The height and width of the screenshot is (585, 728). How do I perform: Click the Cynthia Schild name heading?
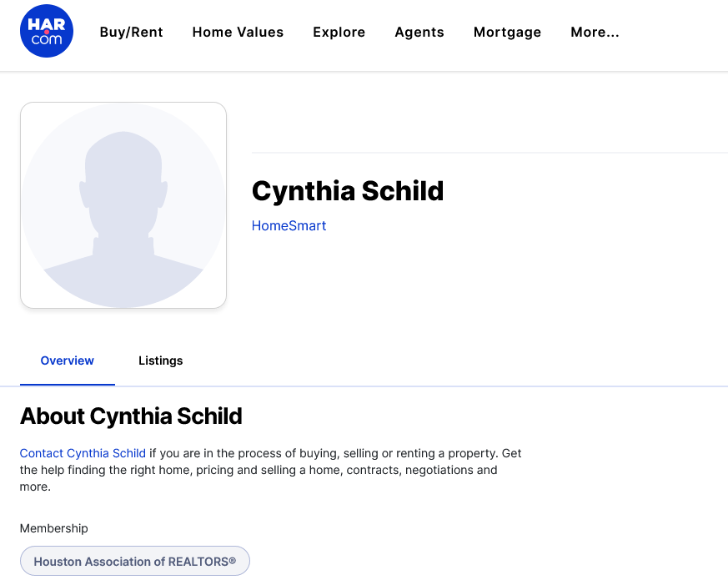tap(348, 191)
